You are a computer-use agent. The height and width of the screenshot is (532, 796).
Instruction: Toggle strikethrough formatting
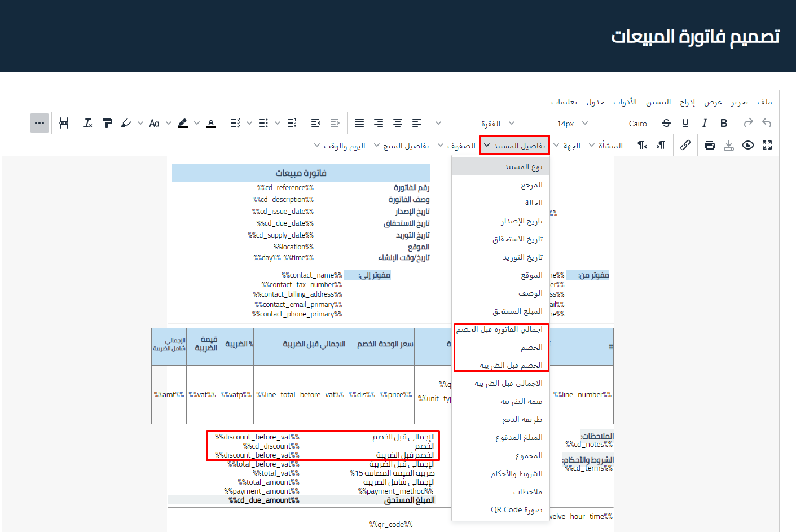(666, 123)
